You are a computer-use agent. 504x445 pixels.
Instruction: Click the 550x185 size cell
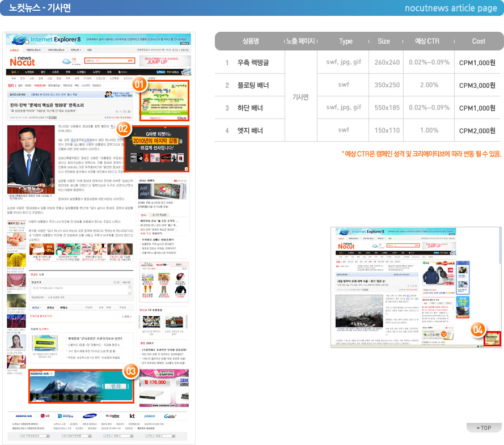coord(387,108)
